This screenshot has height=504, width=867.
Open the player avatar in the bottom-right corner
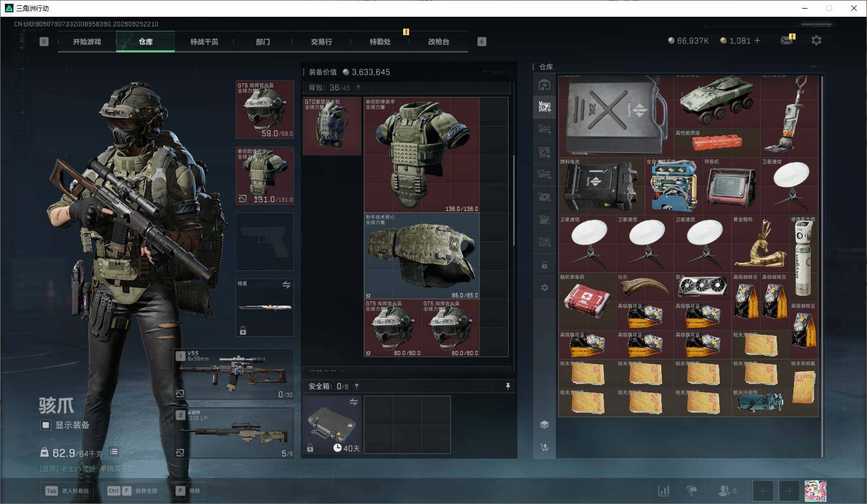tap(815, 491)
